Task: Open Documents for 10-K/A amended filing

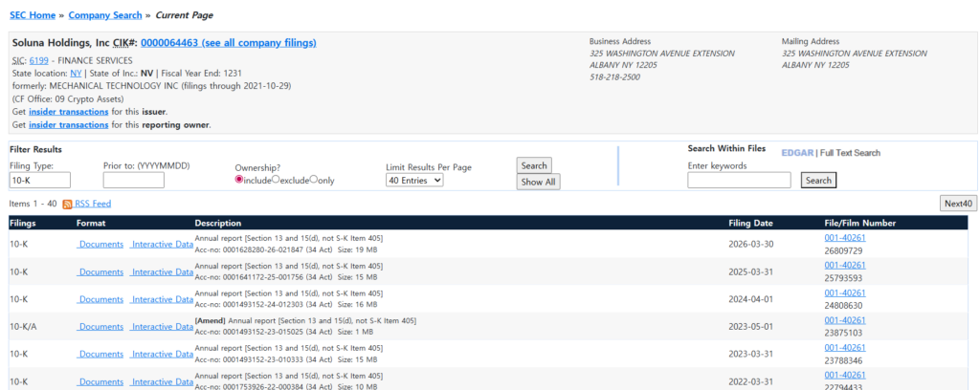Action: (100, 327)
